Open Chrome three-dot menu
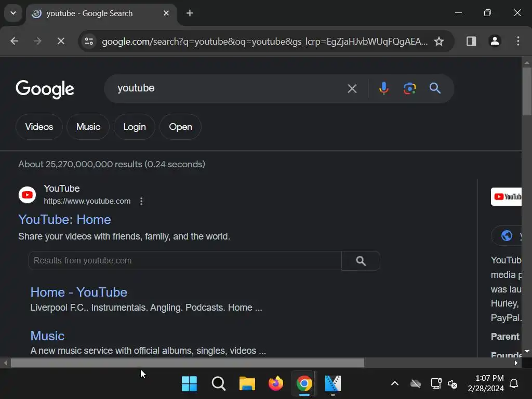This screenshot has height=399, width=532. pos(518,41)
